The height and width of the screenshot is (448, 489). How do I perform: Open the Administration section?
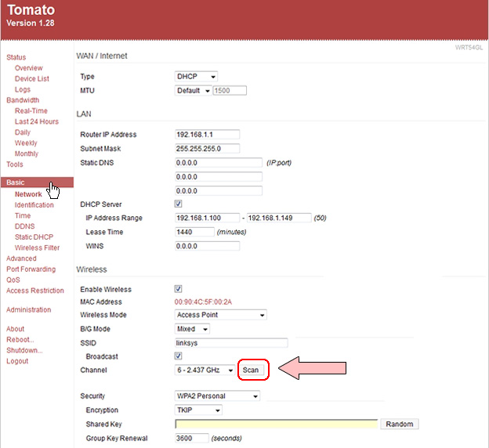[x=28, y=310]
